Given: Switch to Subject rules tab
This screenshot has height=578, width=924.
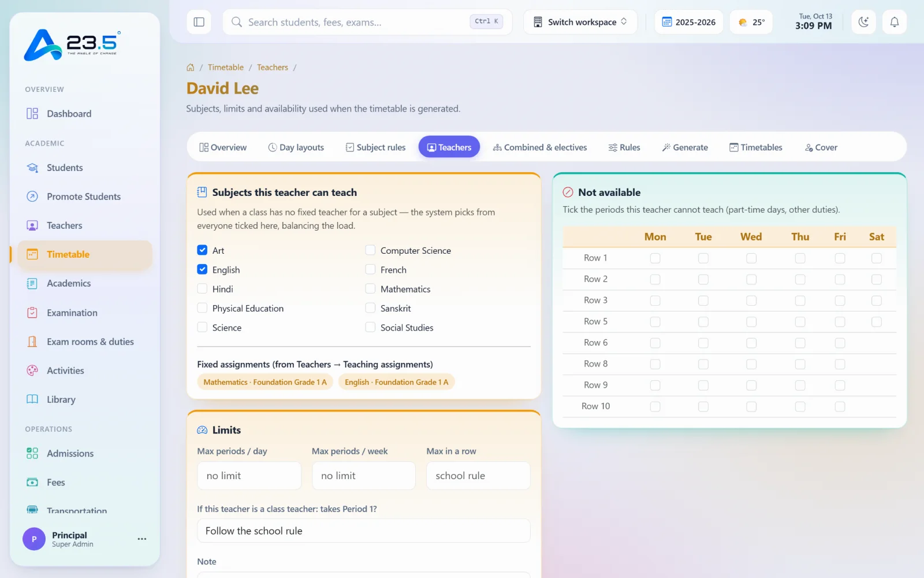Looking at the screenshot, I should (x=375, y=147).
